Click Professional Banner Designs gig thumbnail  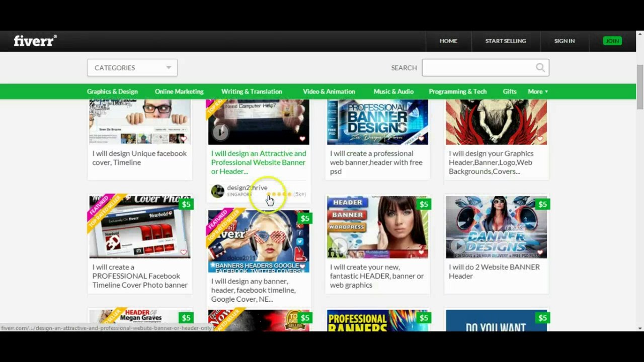coord(377,122)
